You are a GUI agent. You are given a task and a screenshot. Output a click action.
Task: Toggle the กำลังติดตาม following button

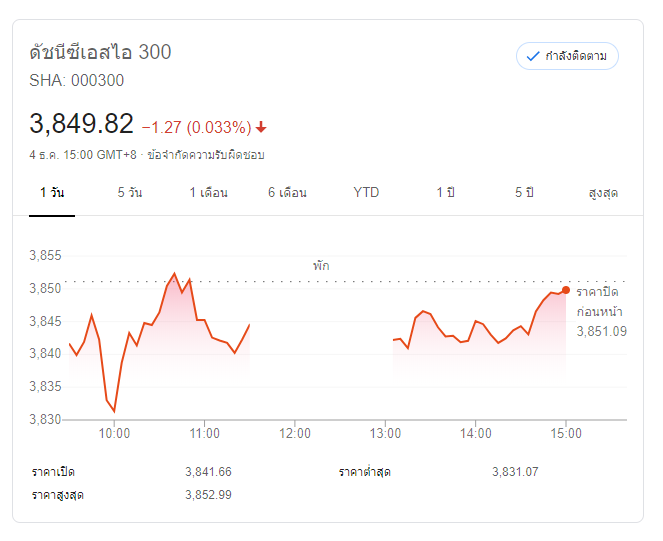pyautogui.click(x=567, y=56)
